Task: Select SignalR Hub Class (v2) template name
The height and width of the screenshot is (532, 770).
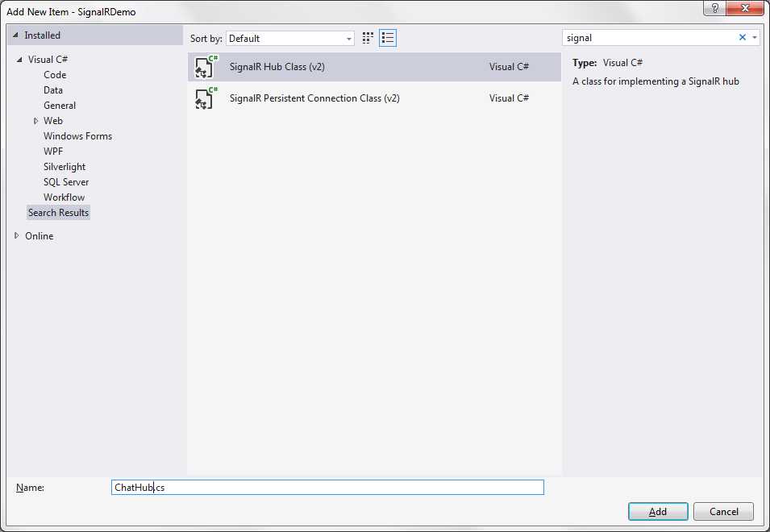Action: pos(277,67)
